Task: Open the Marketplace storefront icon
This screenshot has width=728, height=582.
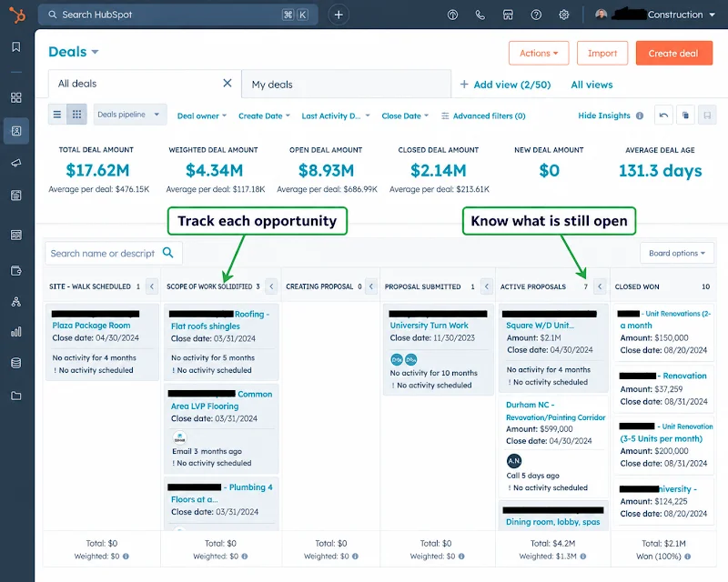Action: pos(508,15)
